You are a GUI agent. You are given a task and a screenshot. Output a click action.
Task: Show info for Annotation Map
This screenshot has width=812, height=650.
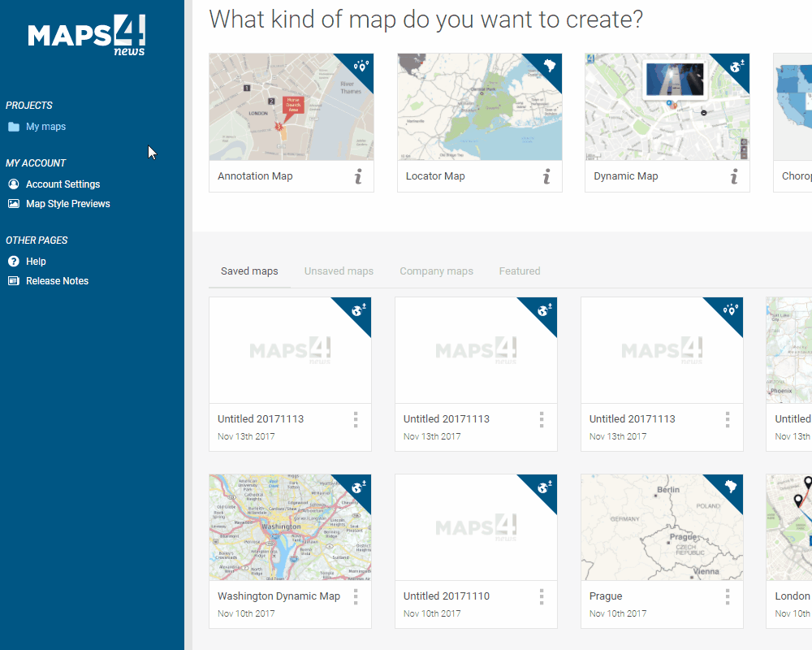[358, 177]
